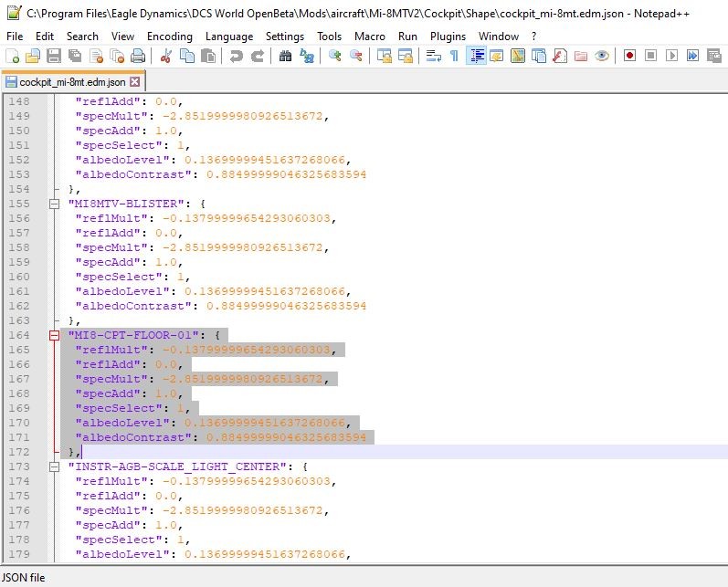Image resolution: width=728 pixels, height=587 pixels.
Task: Click the user defined language icon
Action: point(496,57)
